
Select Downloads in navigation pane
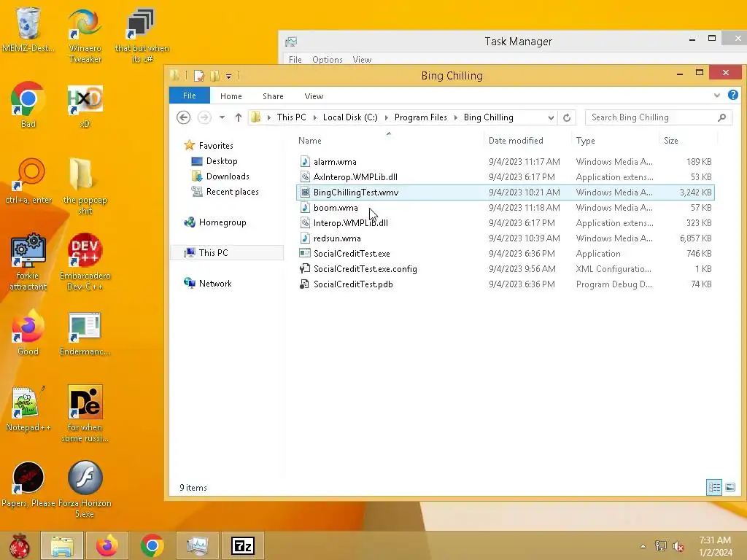click(228, 176)
